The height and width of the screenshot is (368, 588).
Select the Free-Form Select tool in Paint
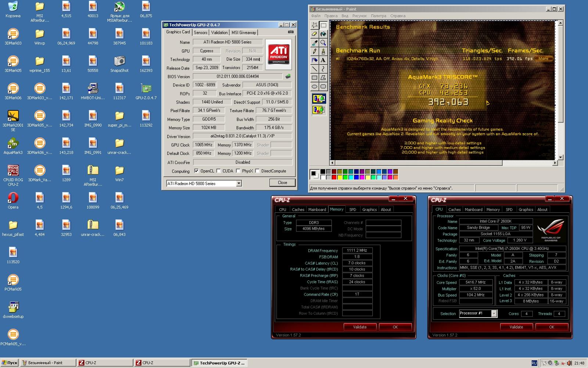[315, 25]
